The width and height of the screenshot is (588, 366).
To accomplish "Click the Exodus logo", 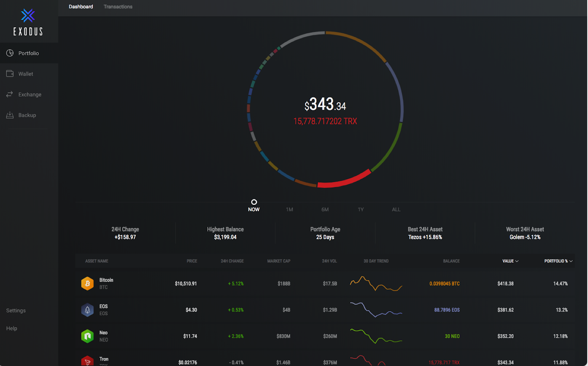I will [28, 22].
